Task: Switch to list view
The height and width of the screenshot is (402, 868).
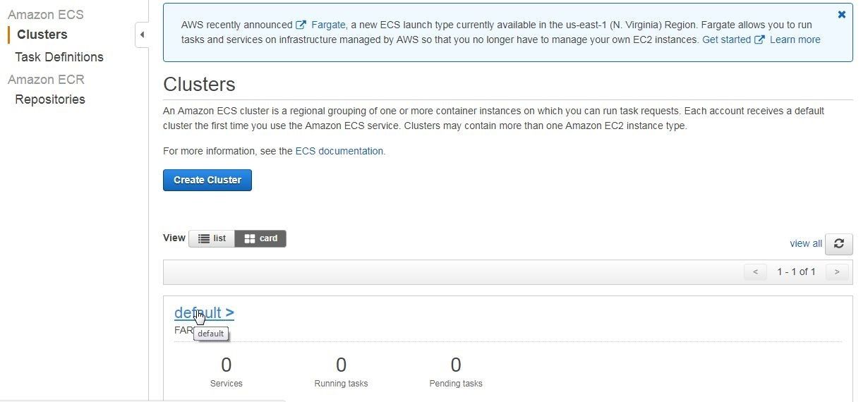Action: pyautogui.click(x=212, y=238)
